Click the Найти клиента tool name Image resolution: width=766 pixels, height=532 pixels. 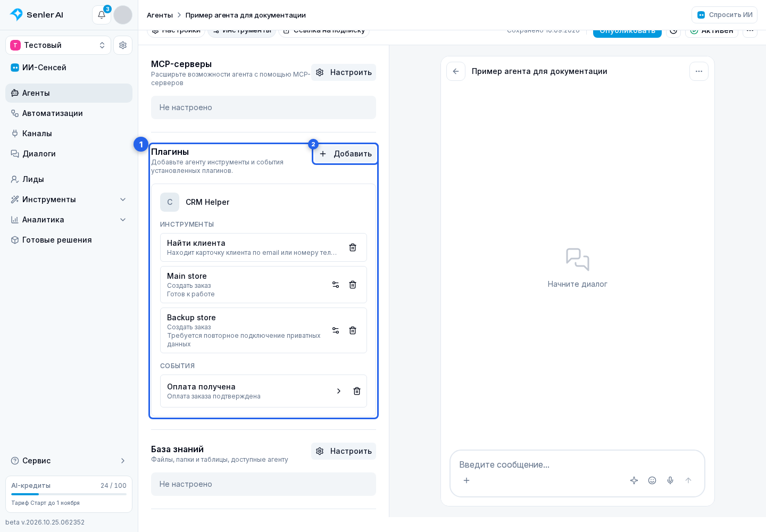click(196, 243)
